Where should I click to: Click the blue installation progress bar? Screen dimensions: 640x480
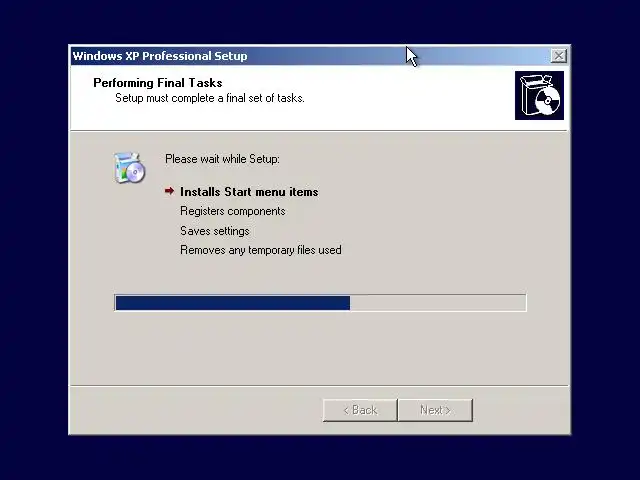[320, 303]
